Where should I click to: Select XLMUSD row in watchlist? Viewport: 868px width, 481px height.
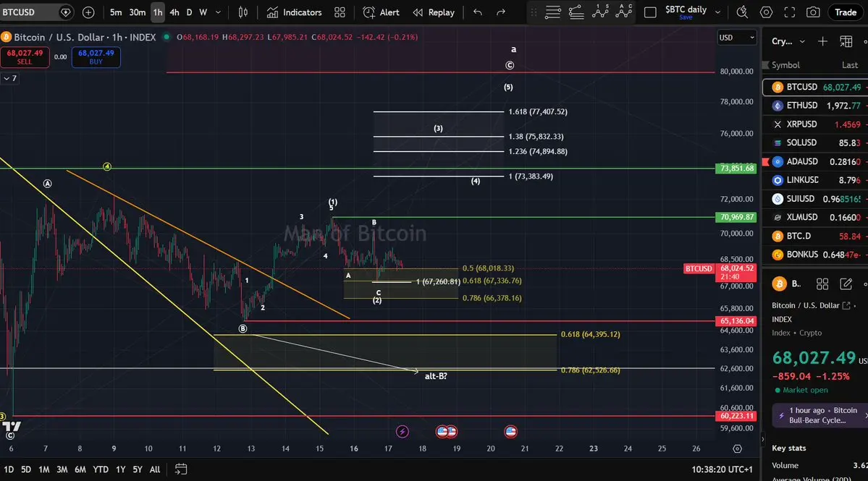pos(815,217)
